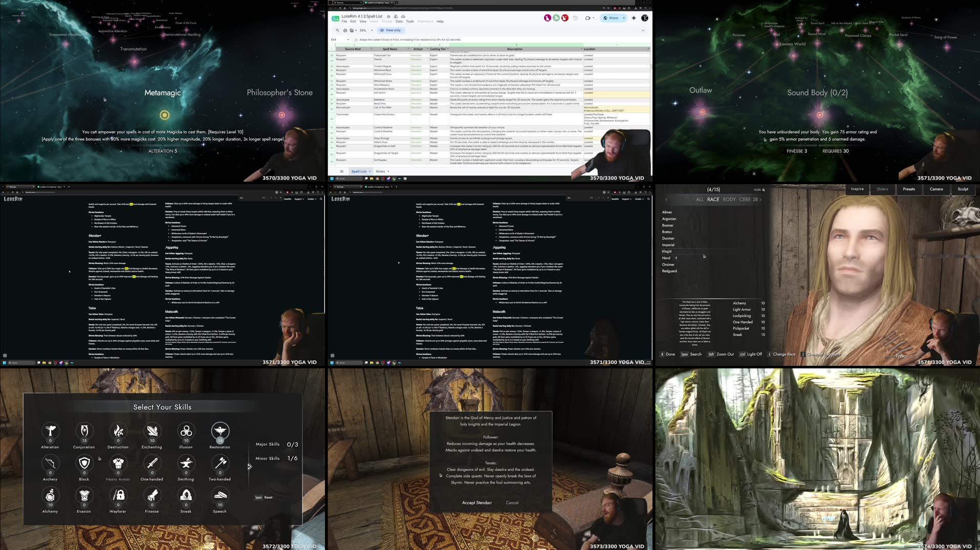Select the Enchanting skill icon
Image resolution: width=980 pixels, height=550 pixels.
click(x=152, y=430)
